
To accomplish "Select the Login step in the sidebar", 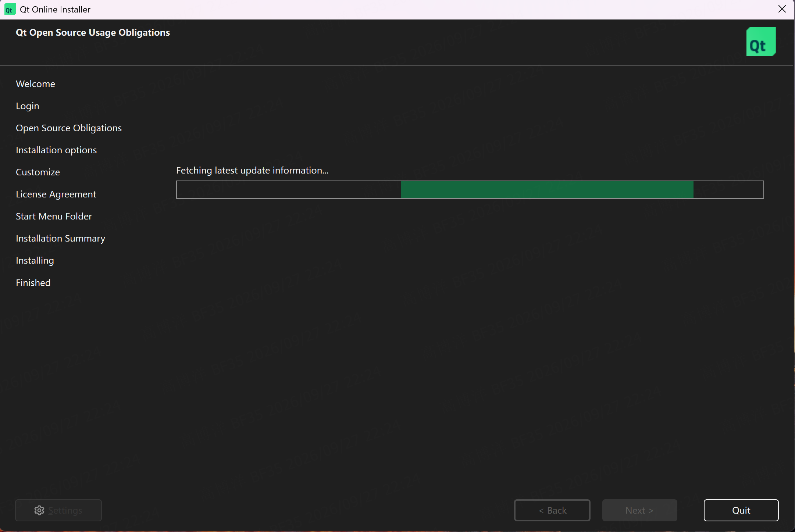I will point(28,106).
